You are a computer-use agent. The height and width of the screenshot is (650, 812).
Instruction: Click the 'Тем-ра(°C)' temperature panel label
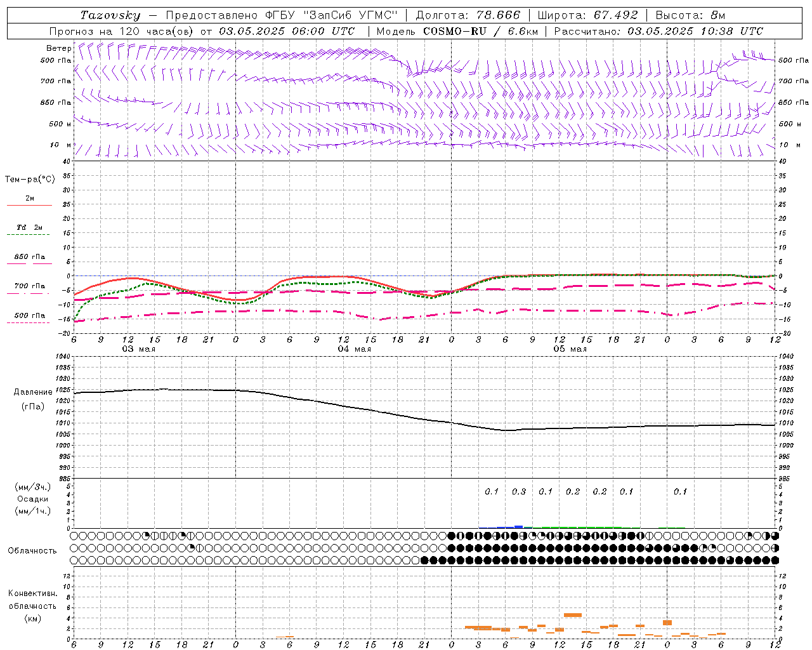[x=30, y=180]
